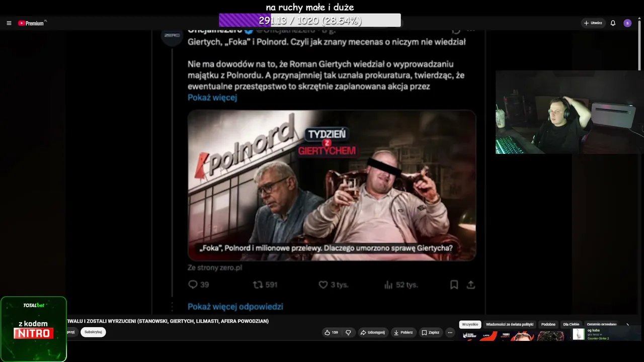Open the Polnord article preview image
This screenshot has width=644, height=362.
pyautogui.click(x=332, y=185)
